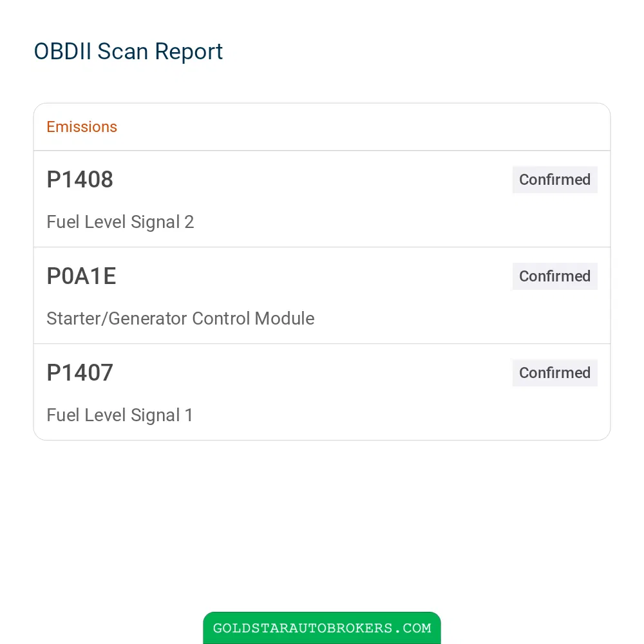Open the P1408 trouble code

(x=80, y=180)
